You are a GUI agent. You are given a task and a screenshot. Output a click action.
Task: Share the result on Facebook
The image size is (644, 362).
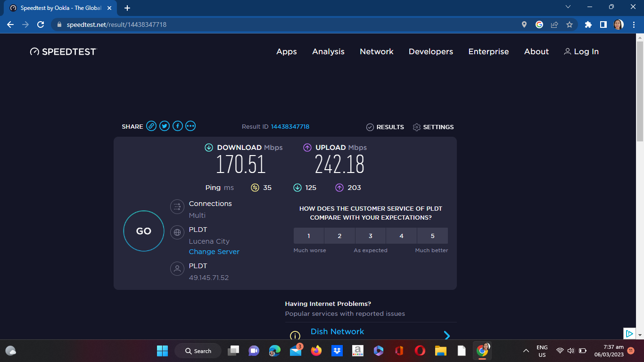(177, 126)
